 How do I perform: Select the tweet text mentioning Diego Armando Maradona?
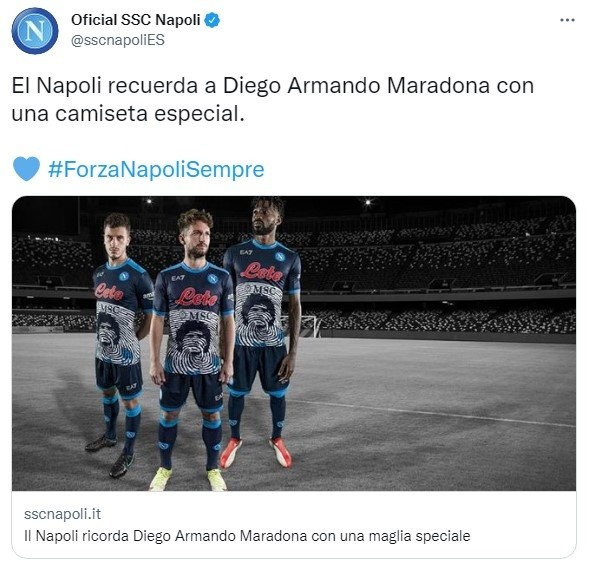click(272, 100)
